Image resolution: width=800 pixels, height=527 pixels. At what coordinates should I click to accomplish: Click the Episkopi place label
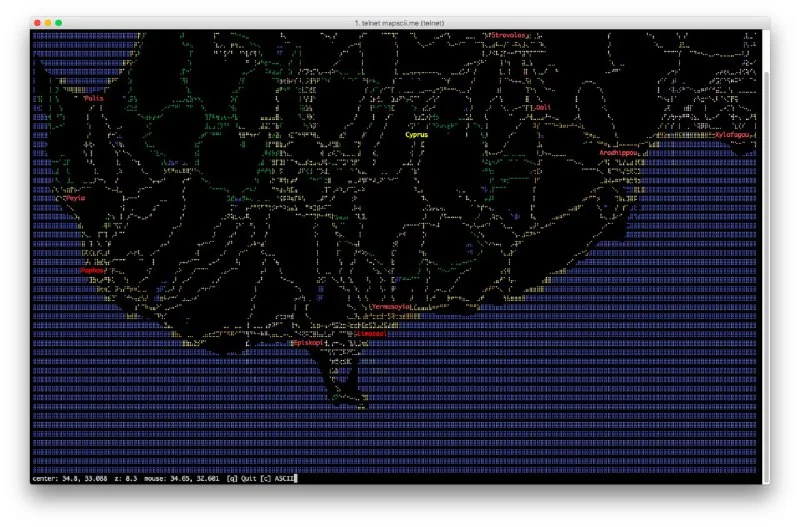click(310, 343)
